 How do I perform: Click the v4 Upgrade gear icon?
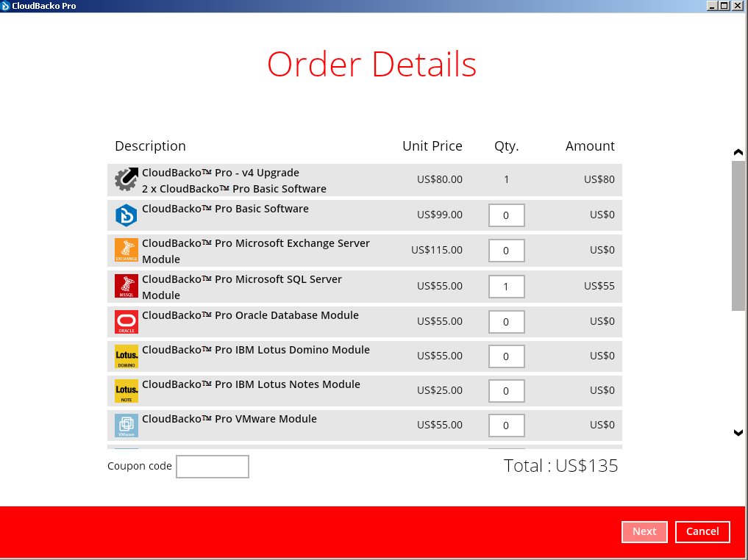click(x=127, y=179)
